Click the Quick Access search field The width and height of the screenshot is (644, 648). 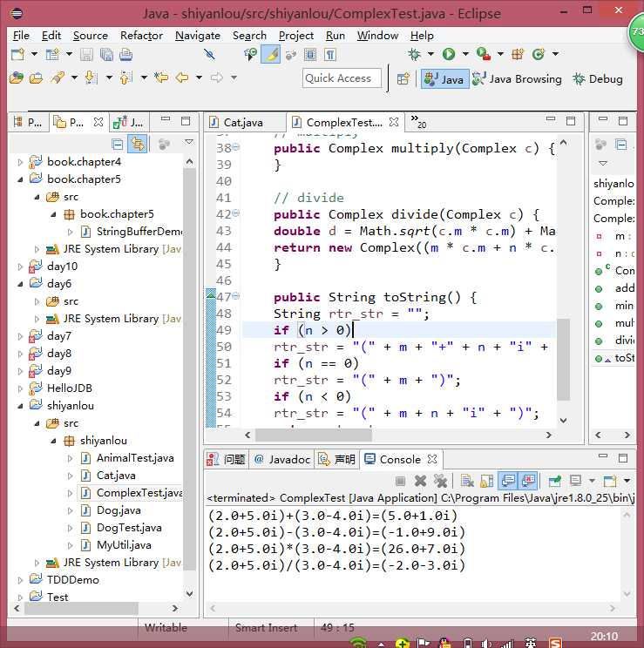(342, 78)
